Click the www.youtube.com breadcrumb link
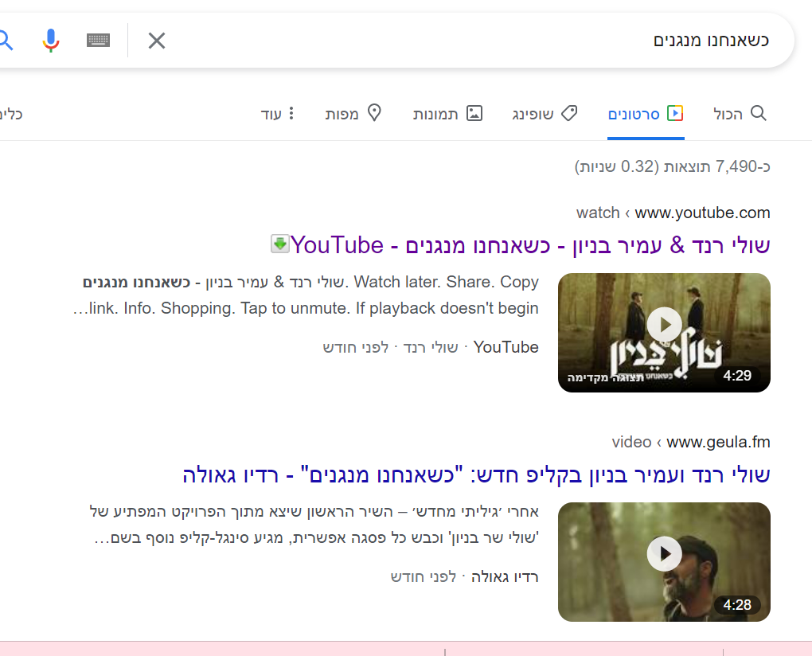 click(x=702, y=213)
